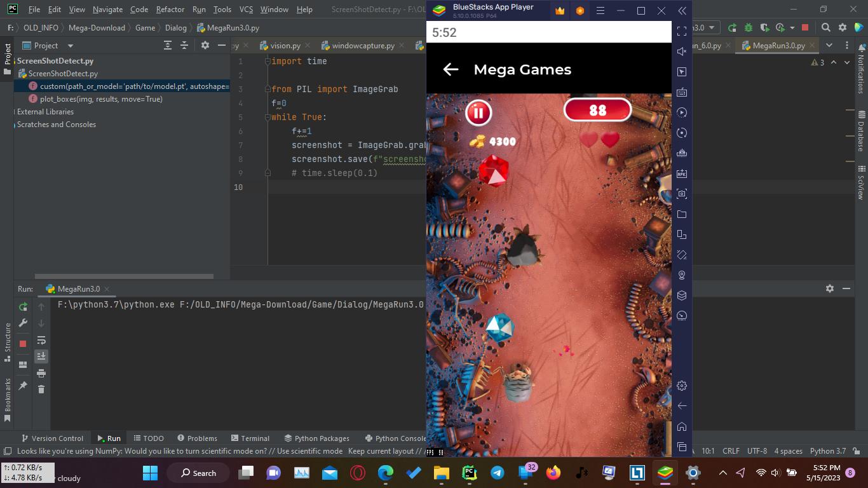Toggle soft-wrap in the Run console

pyautogui.click(x=41, y=340)
